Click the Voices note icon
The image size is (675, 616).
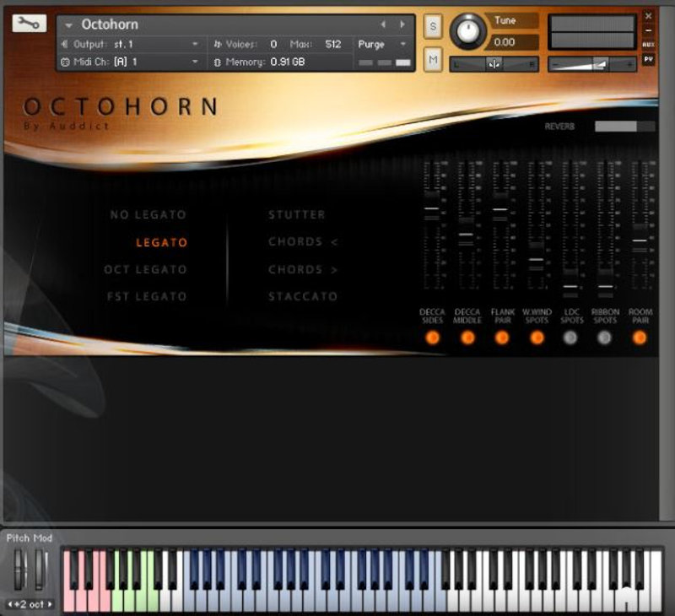(x=218, y=45)
